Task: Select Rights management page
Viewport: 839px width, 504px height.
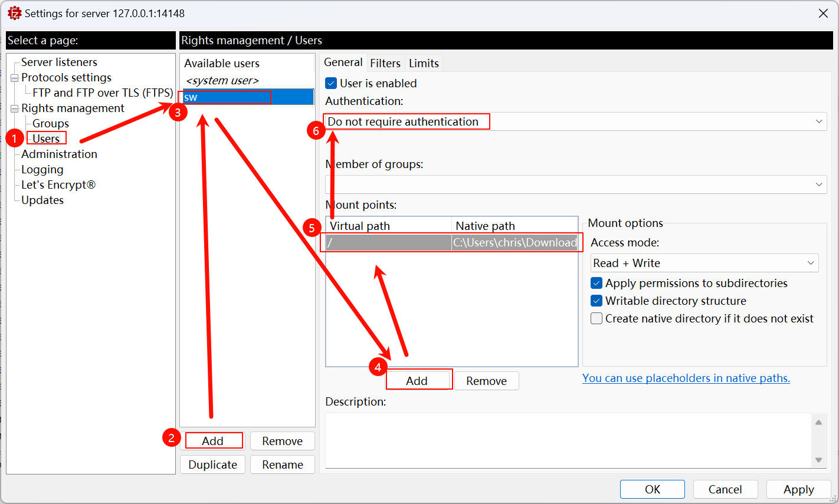Action: (73, 108)
